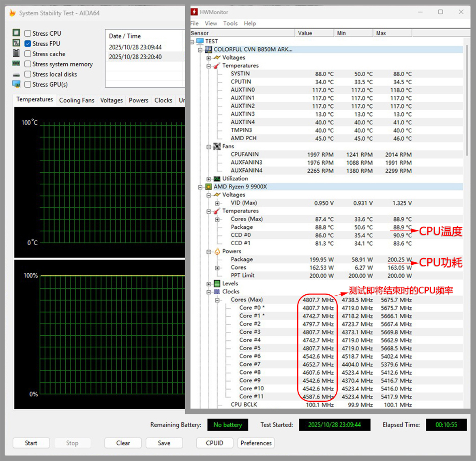Uncheck the Stress FPU checkbox

tap(28, 44)
